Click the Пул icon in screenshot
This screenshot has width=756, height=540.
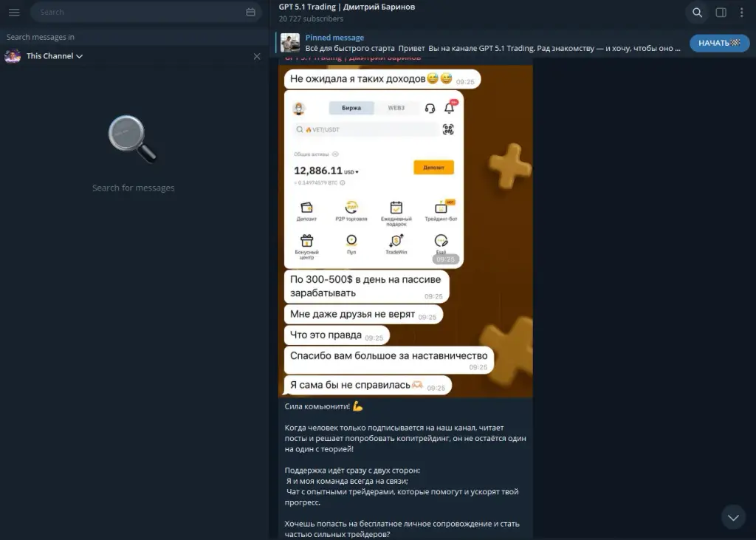[351, 240]
